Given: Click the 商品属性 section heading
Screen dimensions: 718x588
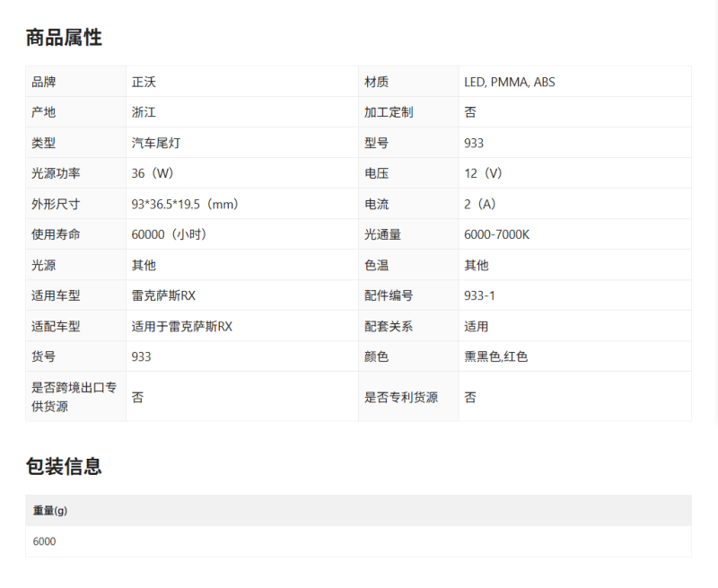Looking at the screenshot, I should 64,38.
